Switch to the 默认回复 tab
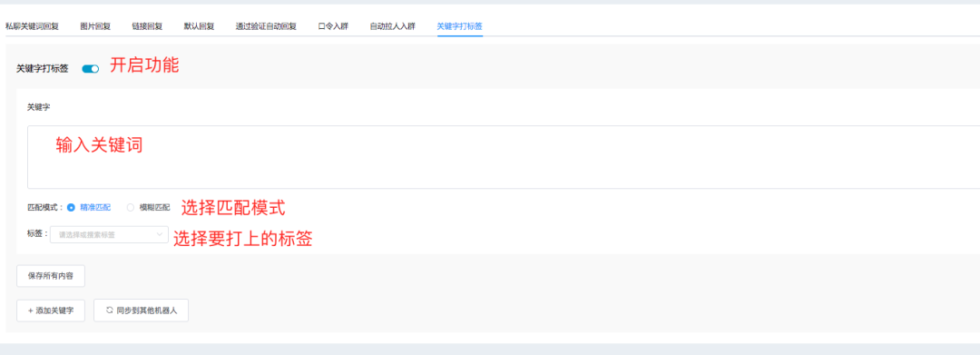980x355 pixels. [x=199, y=26]
